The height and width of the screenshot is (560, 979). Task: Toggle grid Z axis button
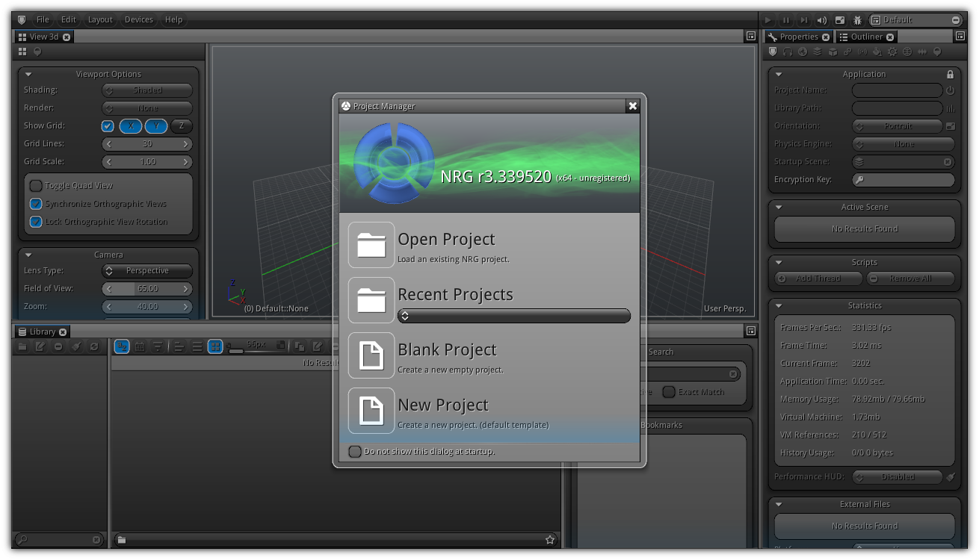tap(182, 126)
